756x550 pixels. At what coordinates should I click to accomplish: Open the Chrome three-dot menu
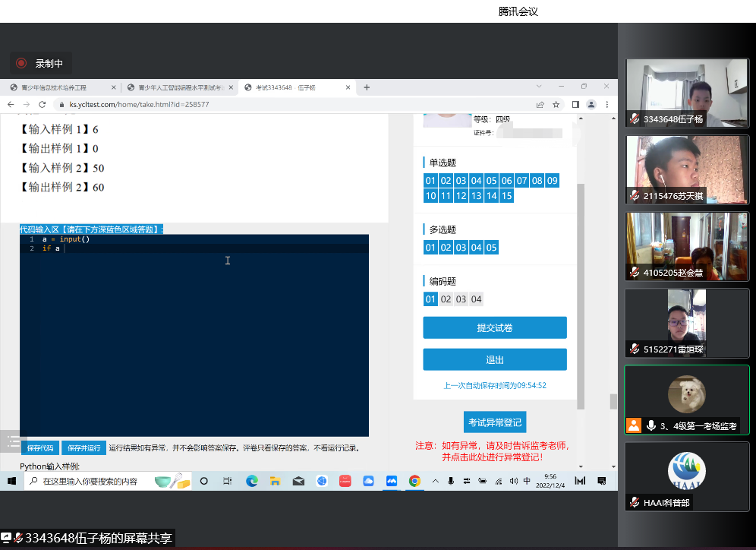click(x=607, y=104)
